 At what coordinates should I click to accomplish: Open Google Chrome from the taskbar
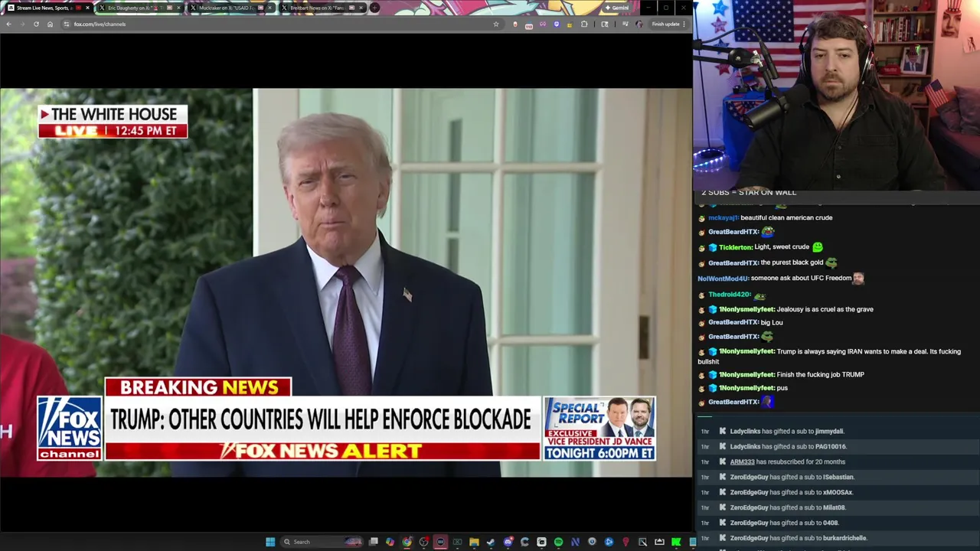[x=407, y=542]
